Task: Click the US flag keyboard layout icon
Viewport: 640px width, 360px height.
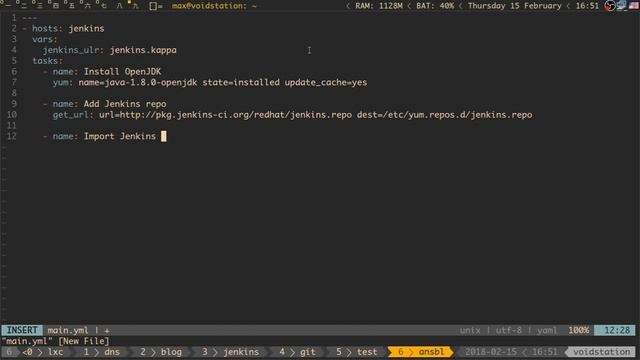Action: [634, 5]
